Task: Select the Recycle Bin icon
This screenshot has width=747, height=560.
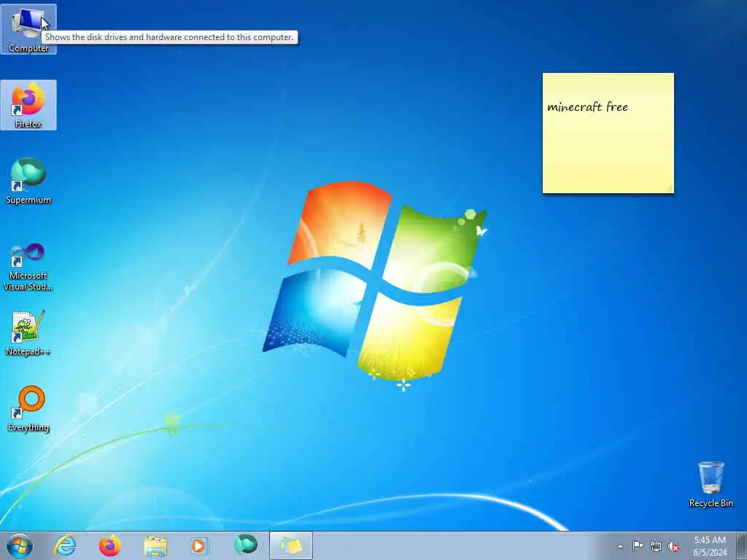Action: [711, 484]
